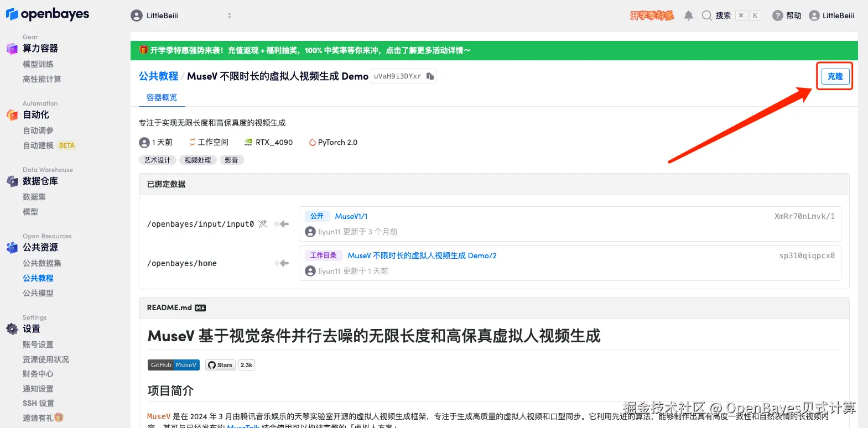This screenshot has height=428, width=868.
Task: Click the LittleBeiii avatar in top-right
Action: click(814, 15)
